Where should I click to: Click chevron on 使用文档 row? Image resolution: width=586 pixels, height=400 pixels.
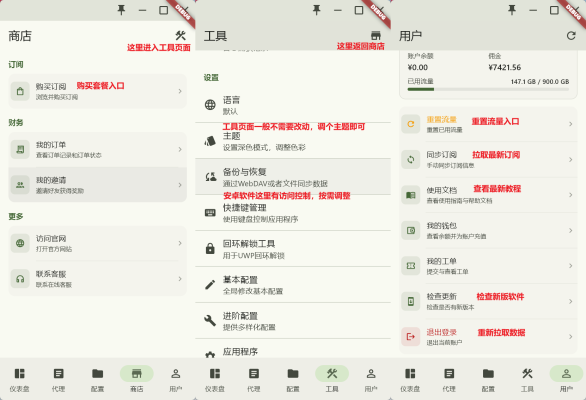pos(571,195)
